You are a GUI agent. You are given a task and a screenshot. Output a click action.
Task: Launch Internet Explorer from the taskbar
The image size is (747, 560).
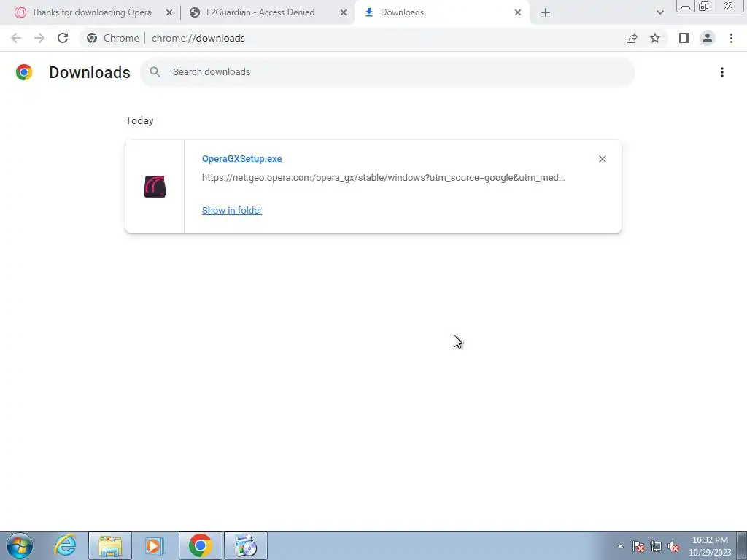click(x=65, y=545)
